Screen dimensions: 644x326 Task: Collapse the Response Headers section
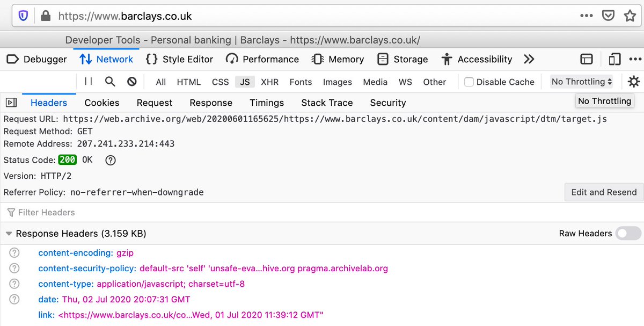point(9,234)
